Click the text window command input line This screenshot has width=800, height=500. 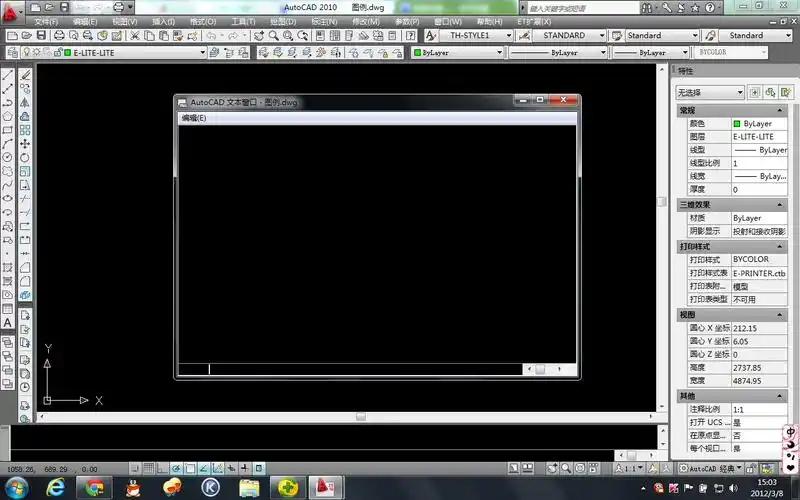click(x=351, y=369)
